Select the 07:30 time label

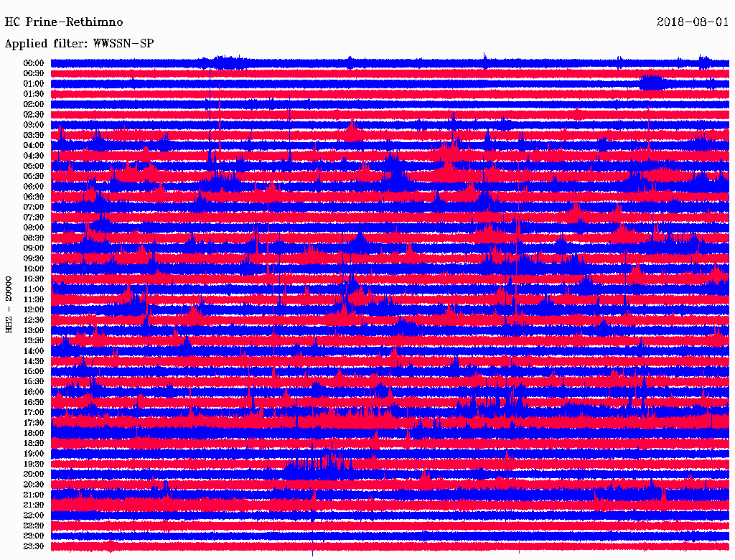tap(33, 217)
